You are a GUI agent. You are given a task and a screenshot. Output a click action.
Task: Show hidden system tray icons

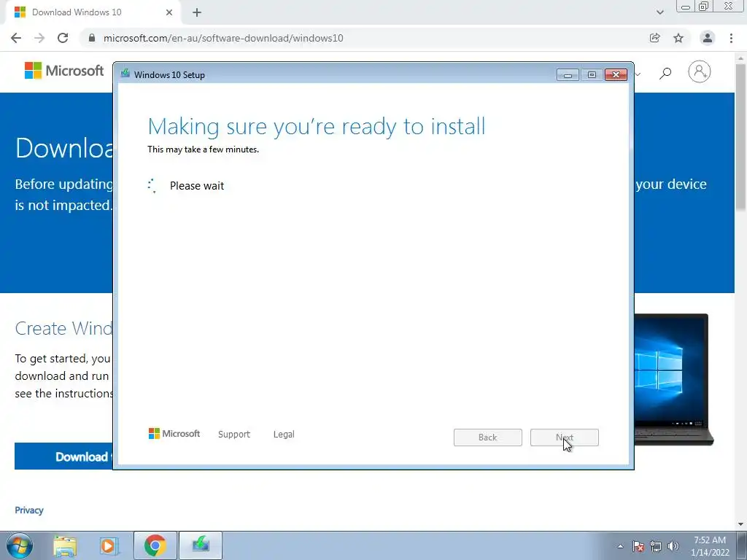tap(620, 546)
